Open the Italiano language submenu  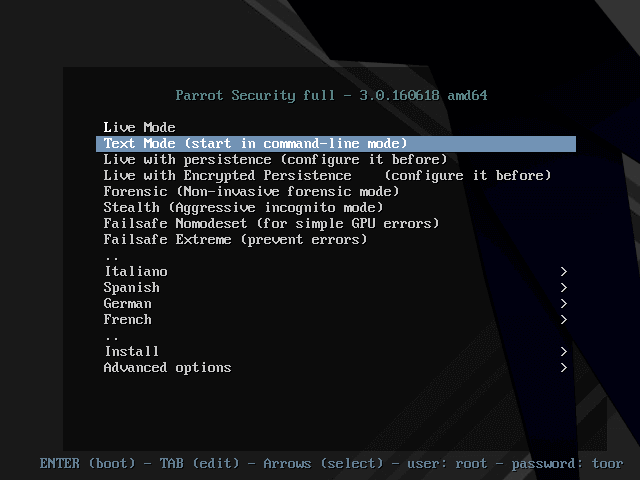click(x=135, y=271)
